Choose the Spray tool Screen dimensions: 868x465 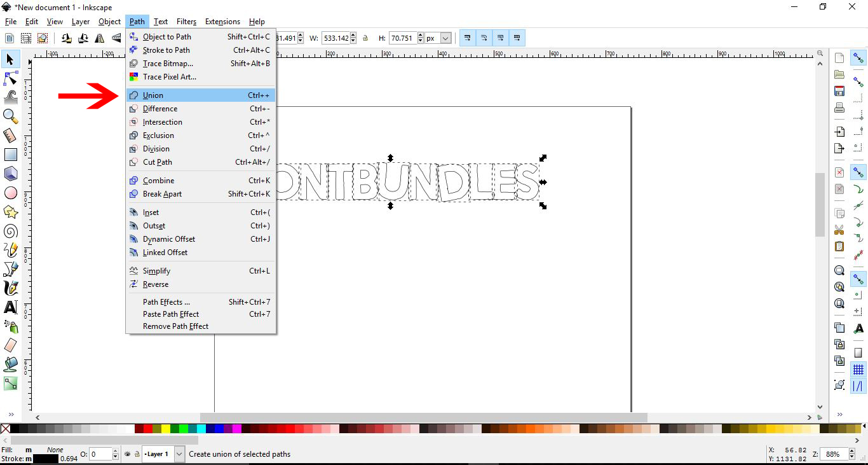(10, 326)
